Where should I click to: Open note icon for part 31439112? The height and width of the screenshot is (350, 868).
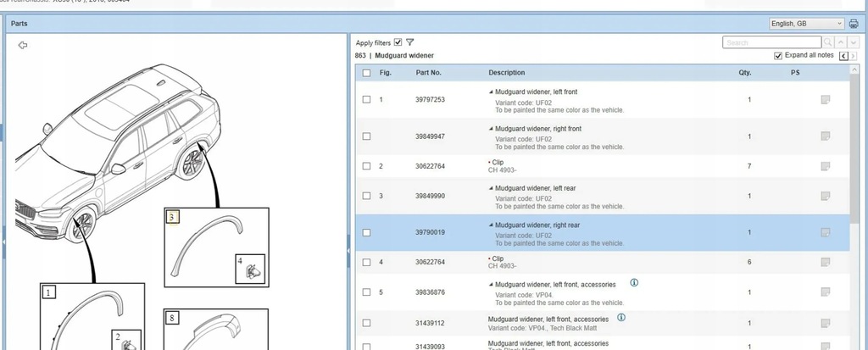(825, 323)
